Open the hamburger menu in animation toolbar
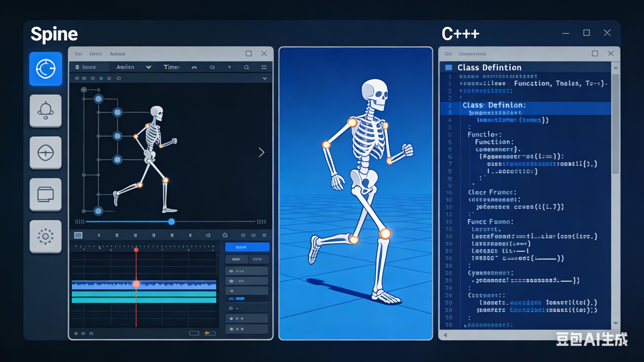Viewport: 644px width, 362px height. click(x=263, y=67)
